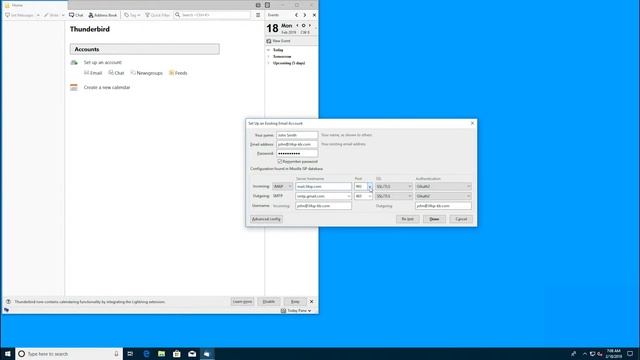This screenshot has width=640, height=360.
Task: Click the Write message toolbar button
Action: (52, 15)
